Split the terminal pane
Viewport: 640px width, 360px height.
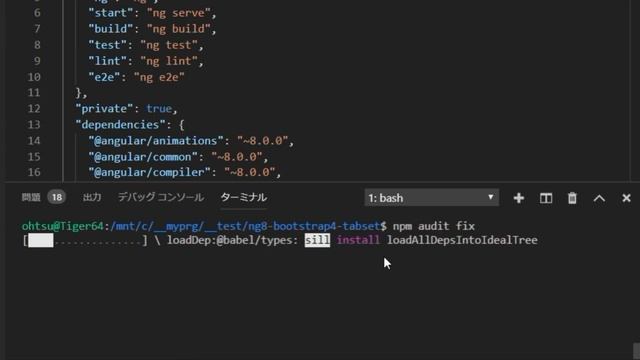pyautogui.click(x=546, y=198)
